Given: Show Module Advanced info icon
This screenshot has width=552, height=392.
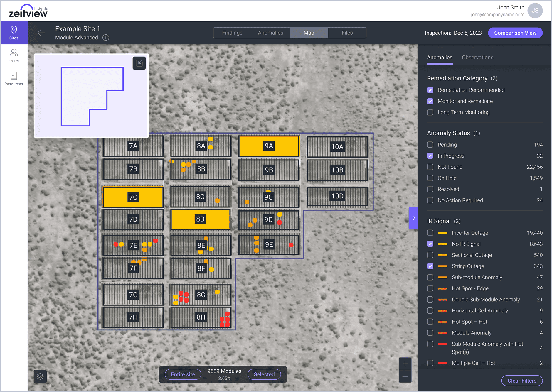Looking at the screenshot, I should click(106, 38).
